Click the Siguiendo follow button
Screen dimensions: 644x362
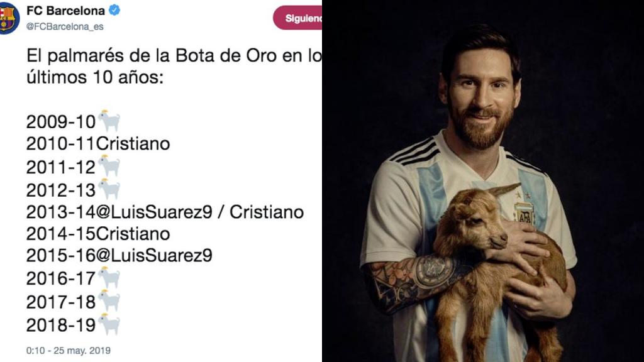297,18
